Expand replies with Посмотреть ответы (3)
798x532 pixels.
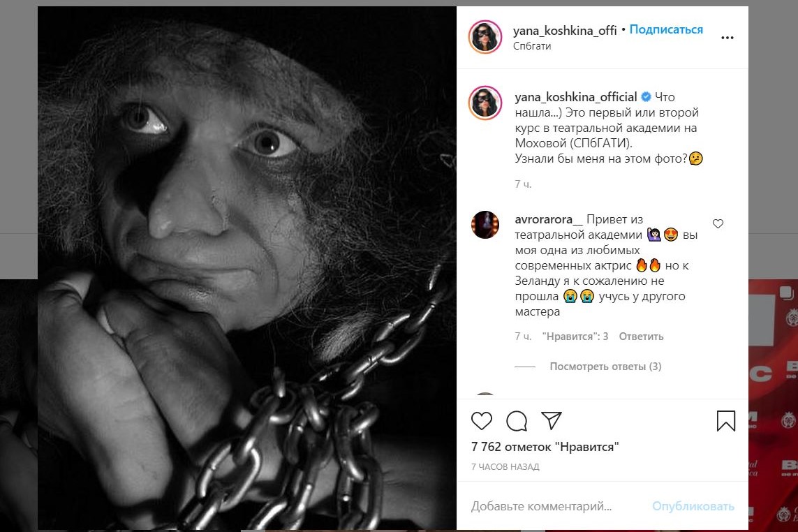[605, 367]
